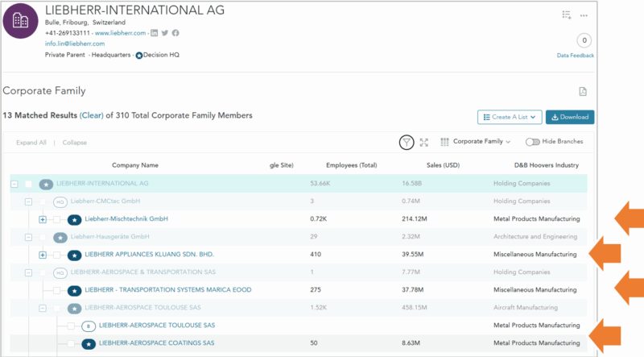Click the purple company building logo icon

[x=21, y=21]
